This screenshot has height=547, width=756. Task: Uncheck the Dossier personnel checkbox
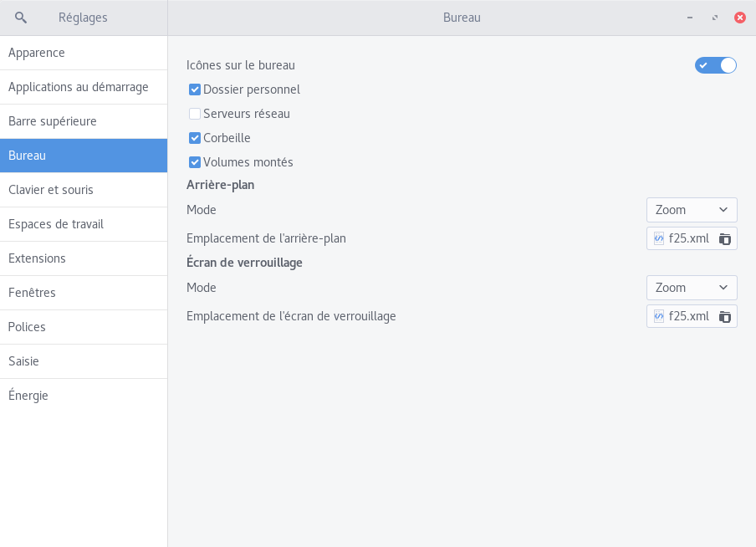pos(195,89)
